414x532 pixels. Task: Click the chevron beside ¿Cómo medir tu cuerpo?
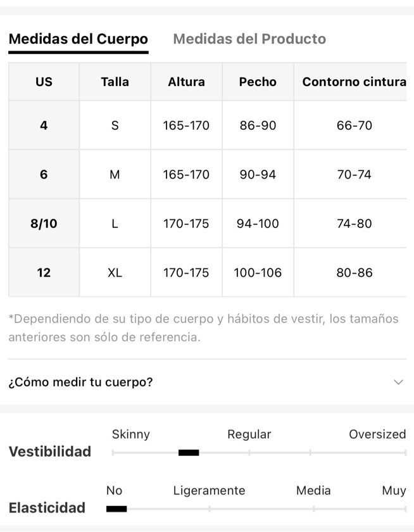coord(398,382)
